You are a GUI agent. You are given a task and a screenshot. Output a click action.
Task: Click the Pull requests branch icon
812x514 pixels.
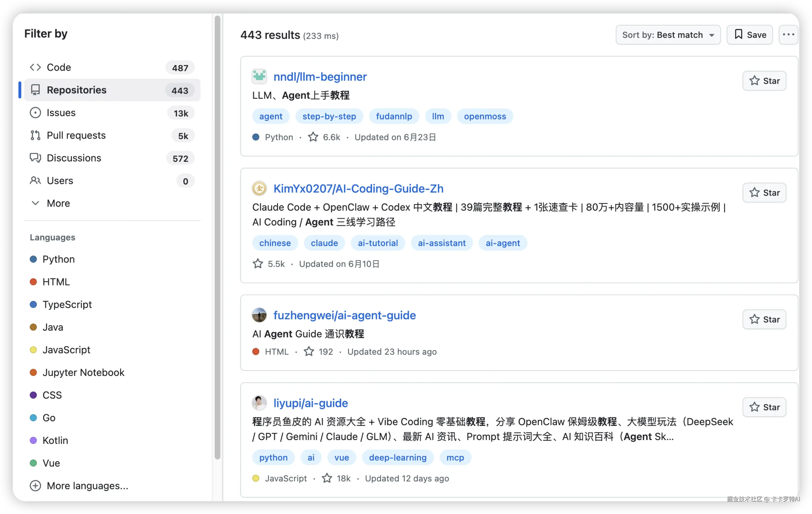(35, 135)
